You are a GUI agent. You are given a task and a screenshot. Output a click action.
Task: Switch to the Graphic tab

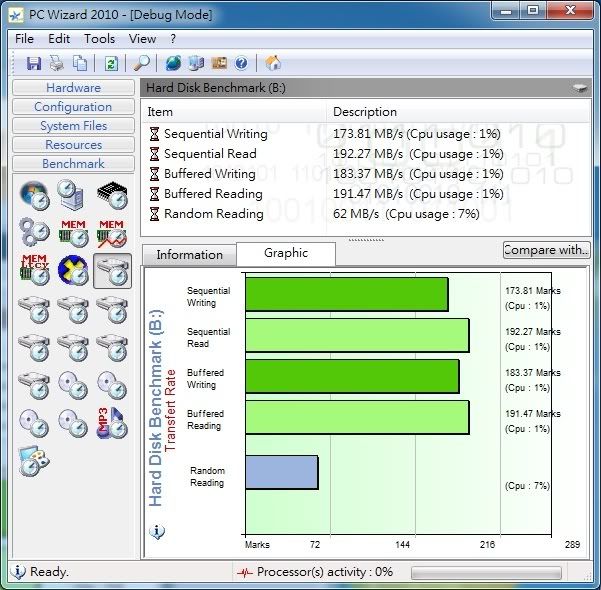(x=286, y=253)
